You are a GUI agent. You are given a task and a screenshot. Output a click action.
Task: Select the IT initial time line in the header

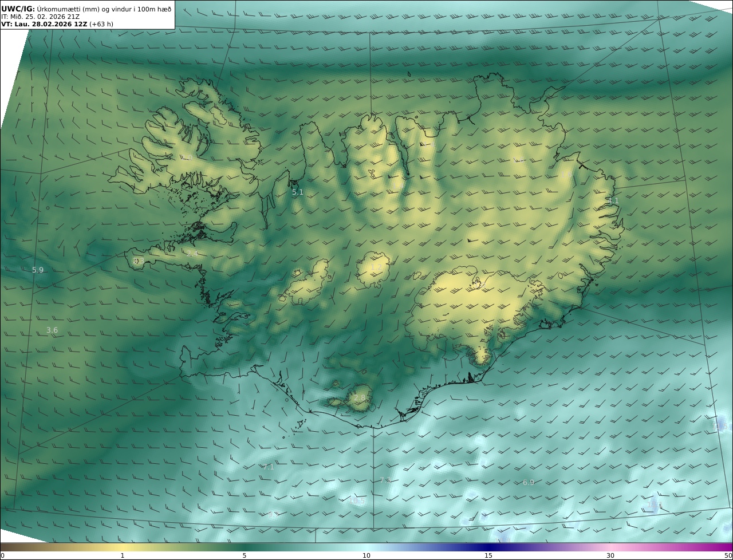click(40, 17)
